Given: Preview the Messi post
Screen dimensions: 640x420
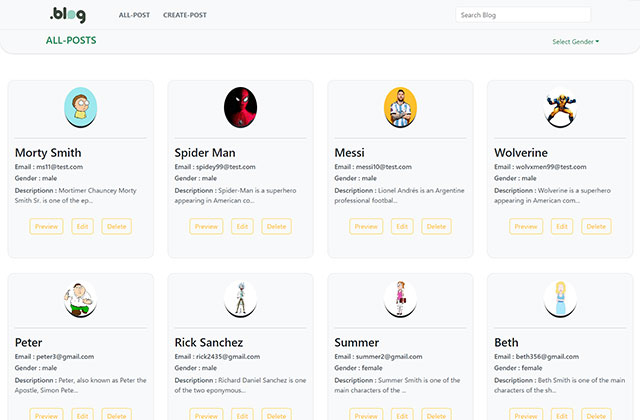Looking at the screenshot, I should pos(366,227).
